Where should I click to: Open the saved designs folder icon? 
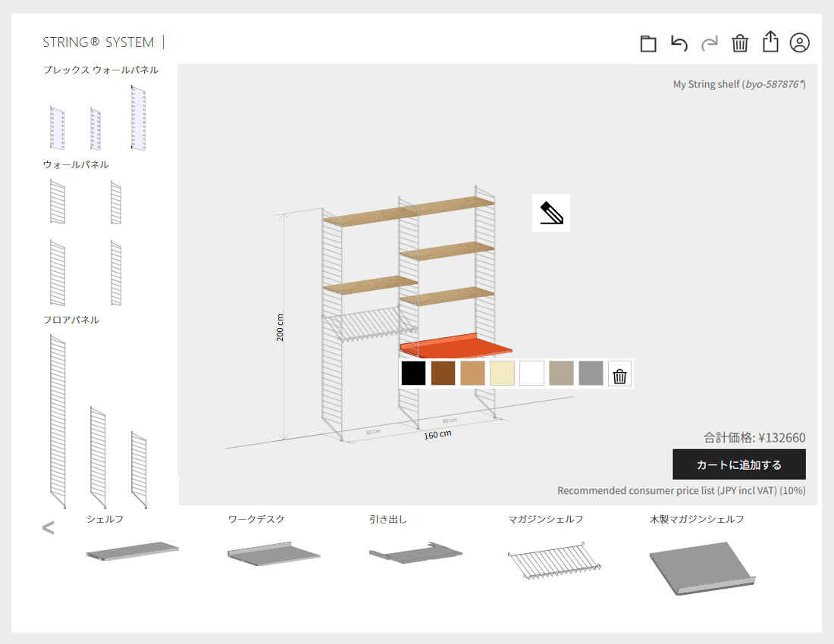pos(648,43)
